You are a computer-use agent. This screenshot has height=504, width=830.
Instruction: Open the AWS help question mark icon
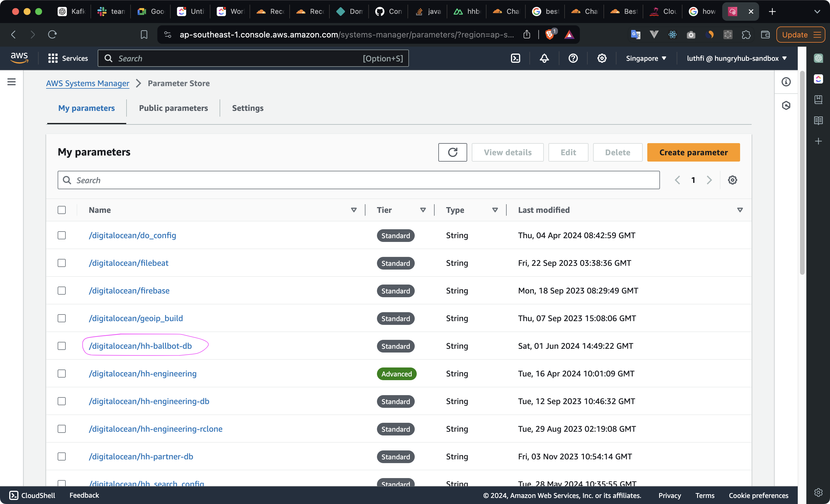[573, 58]
